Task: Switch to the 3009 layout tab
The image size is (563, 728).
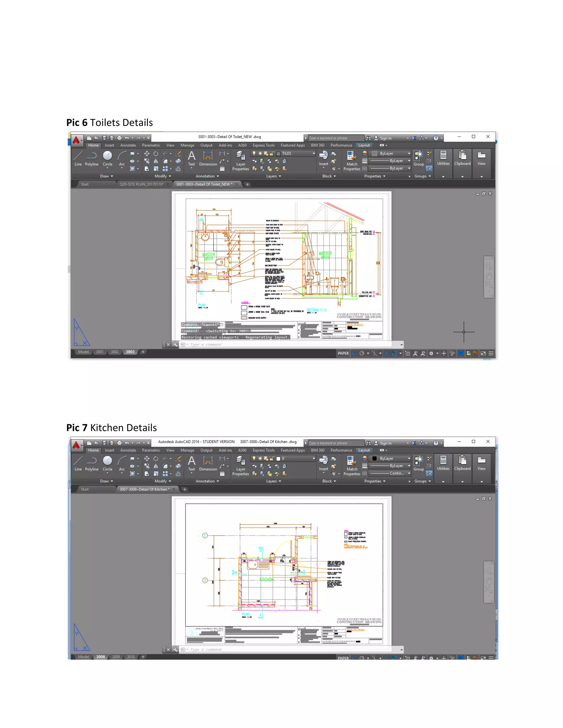Action: [x=116, y=657]
